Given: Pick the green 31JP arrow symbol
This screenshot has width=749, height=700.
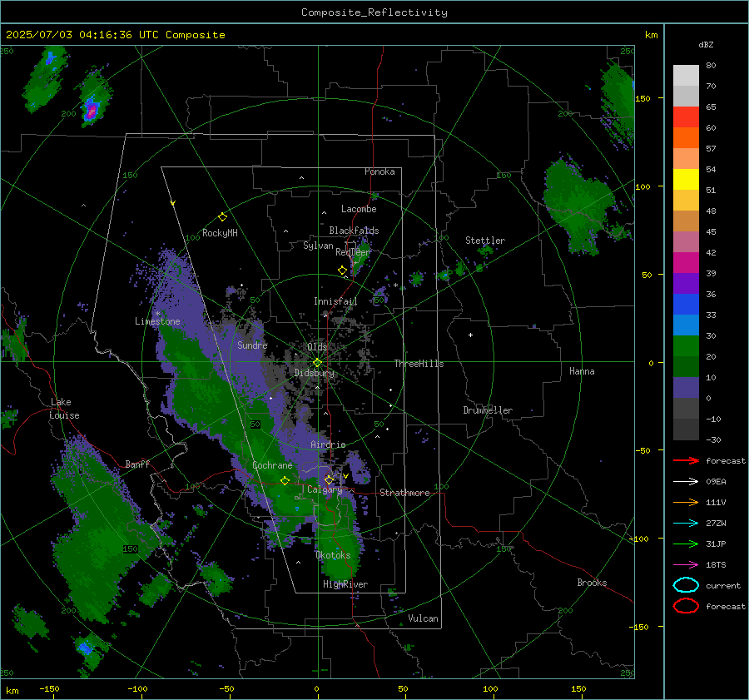Looking at the screenshot, I should 686,544.
